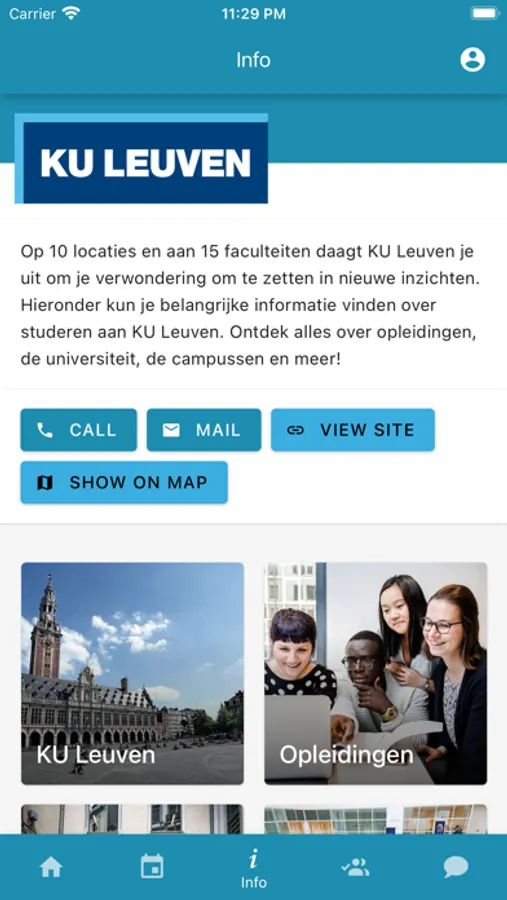Open the partially visible bottom-right card
This screenshot has height=900, width=507.
[376, 819]
